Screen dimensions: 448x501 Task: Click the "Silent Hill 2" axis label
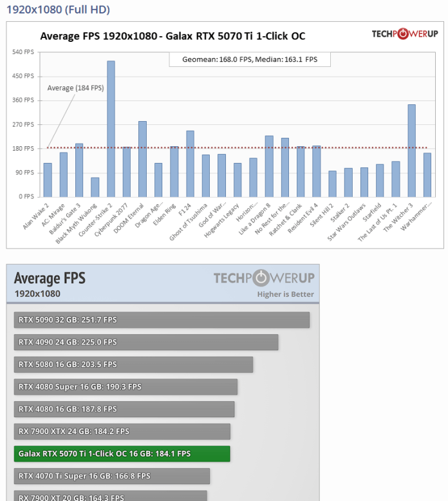(322, 215)
